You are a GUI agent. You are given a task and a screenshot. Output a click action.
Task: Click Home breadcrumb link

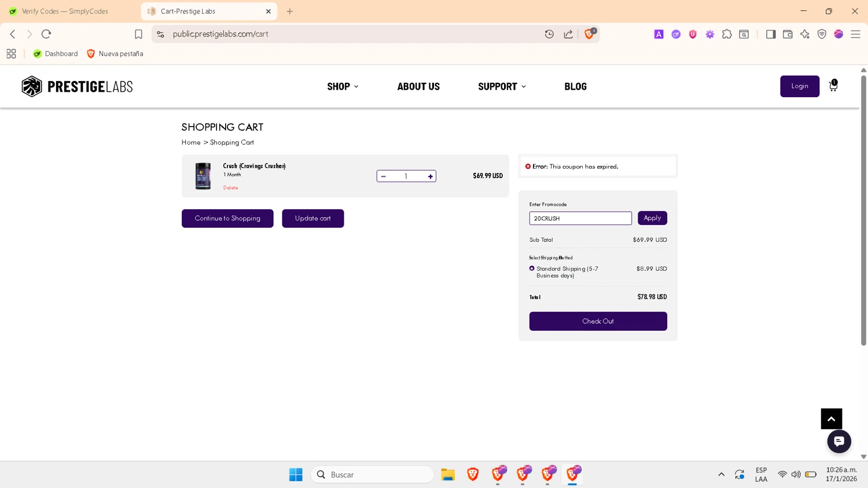click(191, 142)
